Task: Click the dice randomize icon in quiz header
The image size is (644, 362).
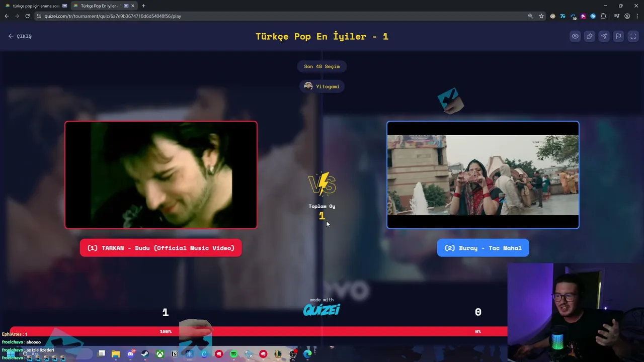Action: point(590,36)
